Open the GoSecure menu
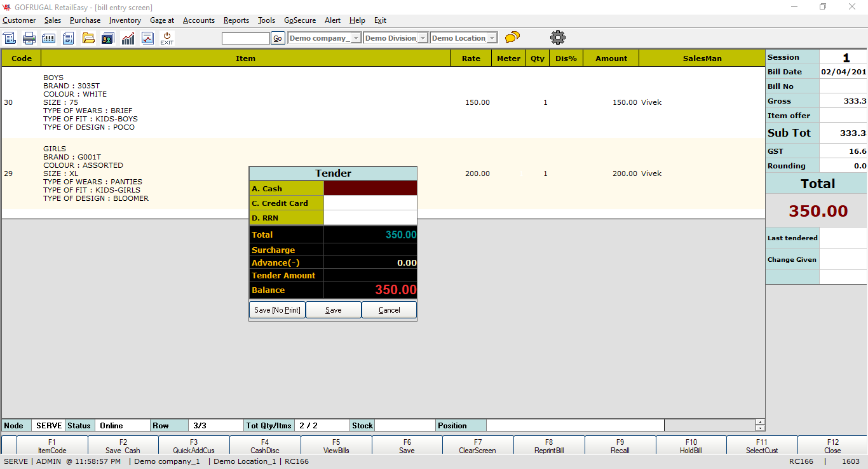This screenshot has width=868, height=469. (x=300, y=20)
